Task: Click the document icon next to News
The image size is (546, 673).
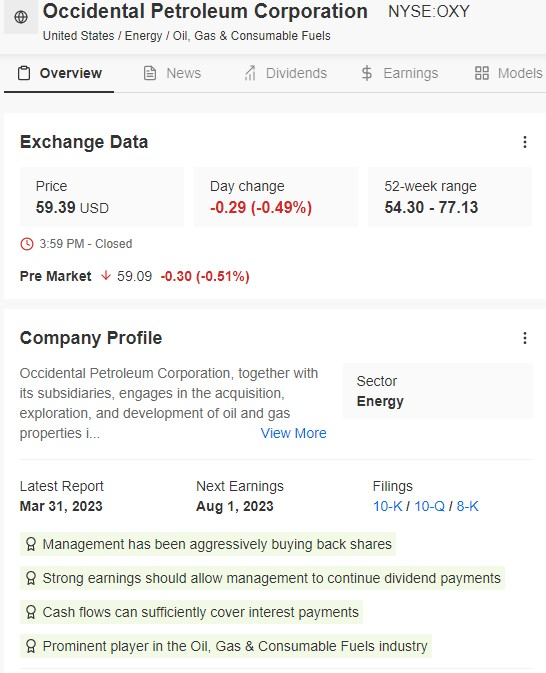Action: click(150, 73)
